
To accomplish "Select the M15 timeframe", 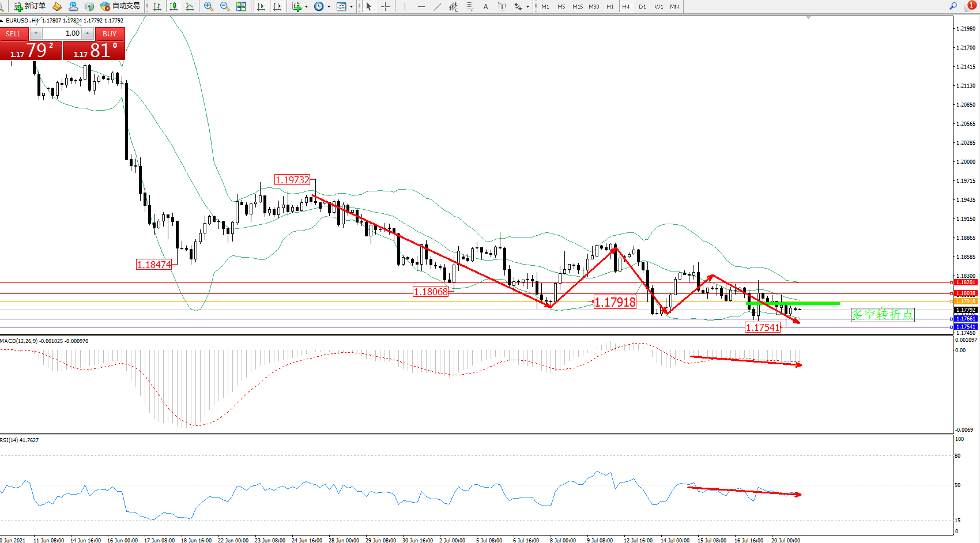I will 577,7.
